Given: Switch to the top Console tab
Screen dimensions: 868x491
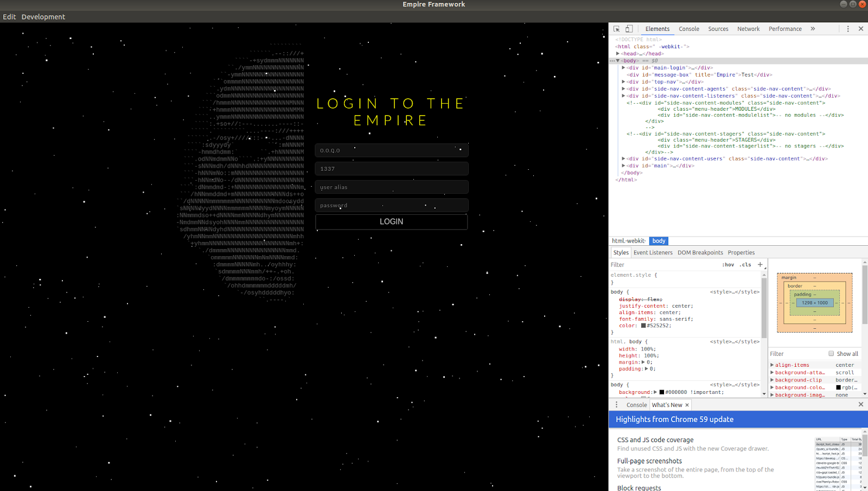Looking at the screenshot, I should [x=689, y=29].
